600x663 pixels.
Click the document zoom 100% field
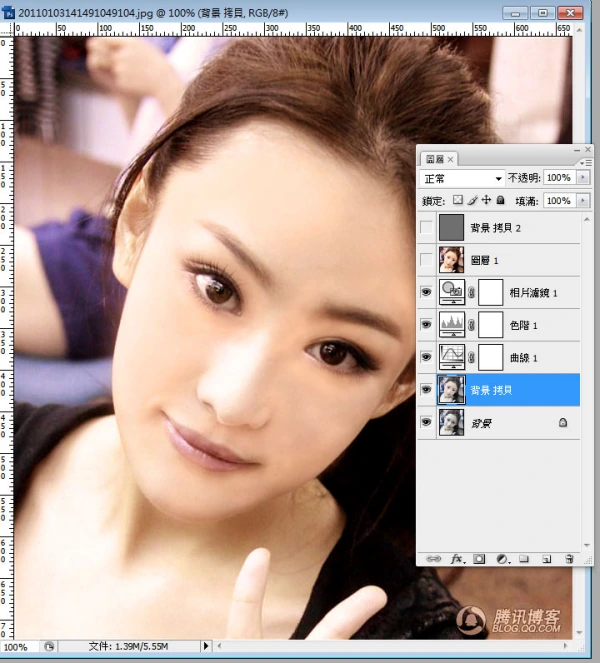pos(20,647)
